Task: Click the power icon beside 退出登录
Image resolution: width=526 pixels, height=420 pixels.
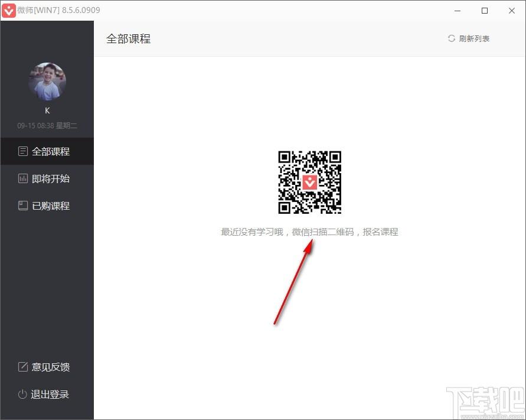Action: (22, 394)
